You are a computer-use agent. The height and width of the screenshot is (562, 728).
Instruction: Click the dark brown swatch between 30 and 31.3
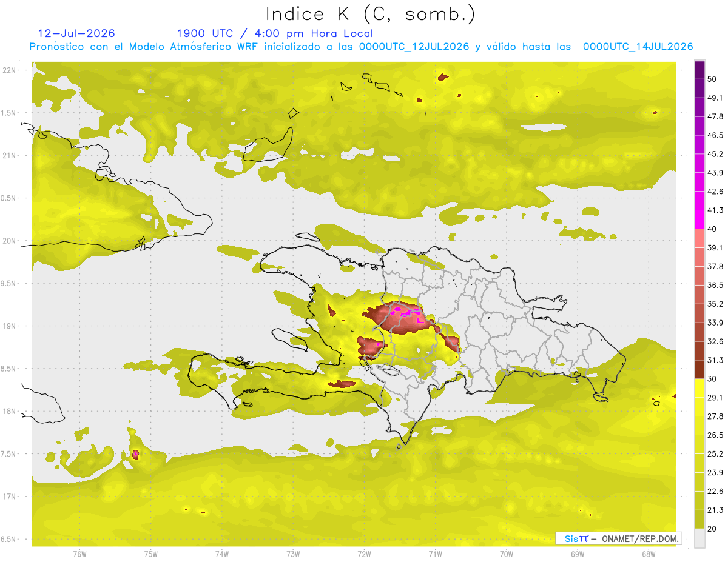pyautogui.click(x=699, y=369)
